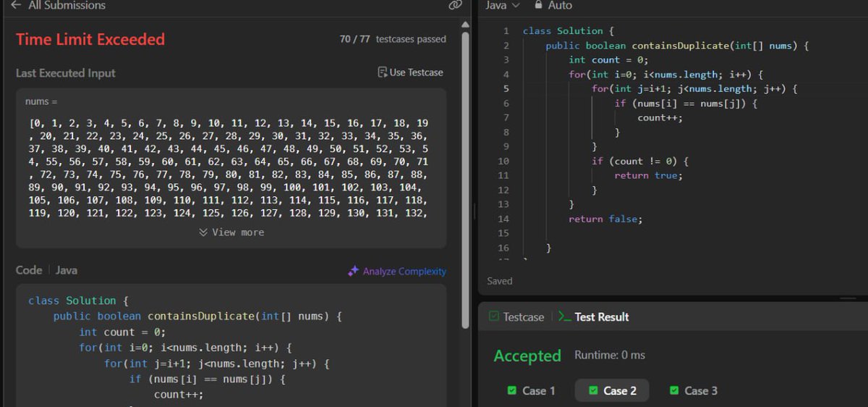The width and height of the screenshot is (868, 407).
Task: Switch to the Test Result tab
Action: pyautogui.click(x=594, y=316)
